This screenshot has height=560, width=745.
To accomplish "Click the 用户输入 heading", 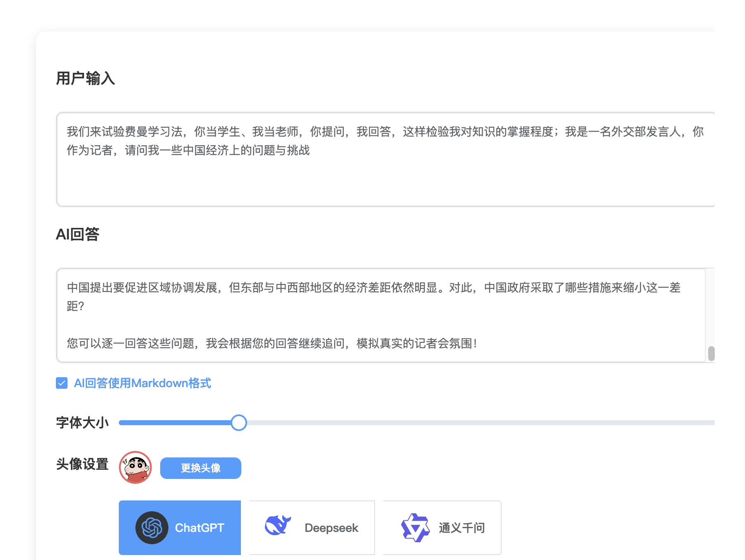I will pyautogui.click(x=85, y=78).
